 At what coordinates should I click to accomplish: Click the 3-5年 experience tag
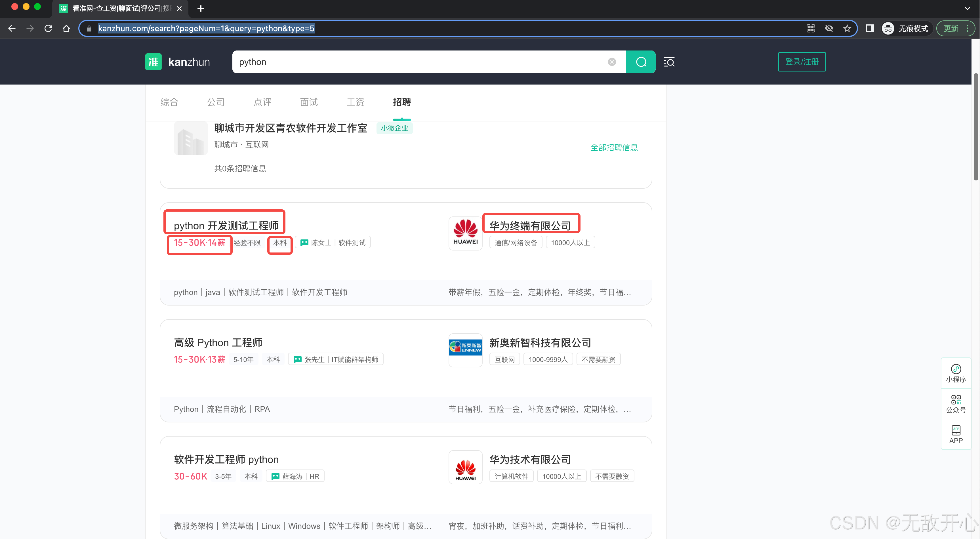pos(223,476)
